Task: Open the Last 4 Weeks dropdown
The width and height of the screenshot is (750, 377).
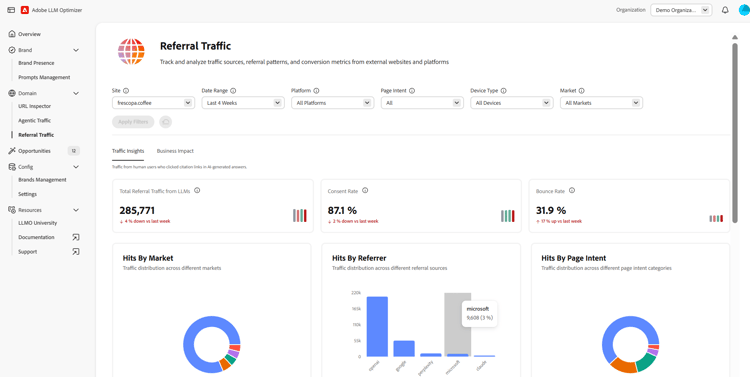Action: pos(243,103)
